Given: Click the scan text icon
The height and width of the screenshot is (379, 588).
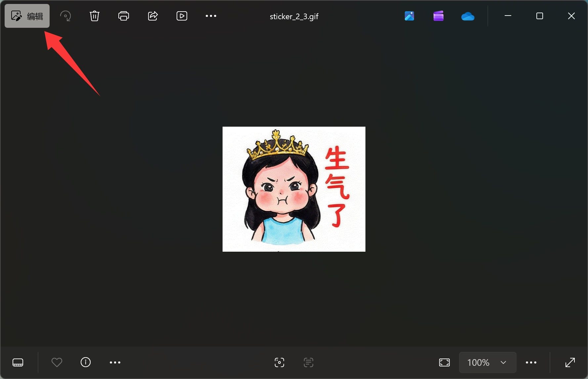Looking at the screenshot, I should pos(309,362).
